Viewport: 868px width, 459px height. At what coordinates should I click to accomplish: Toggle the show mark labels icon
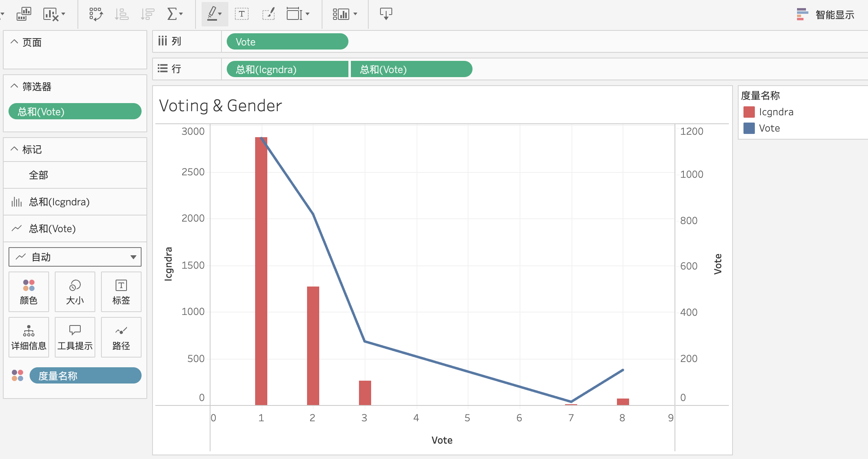pos(242,14)
